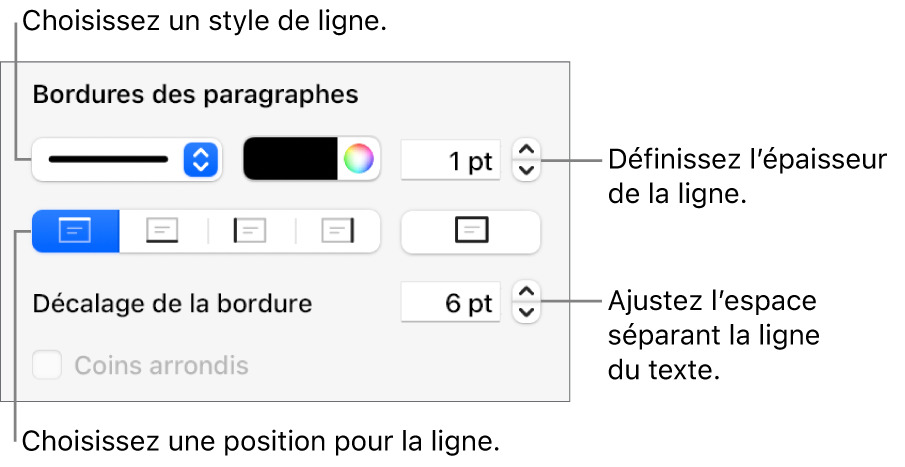Click the Choisissez un style de ligne caption

204,22
